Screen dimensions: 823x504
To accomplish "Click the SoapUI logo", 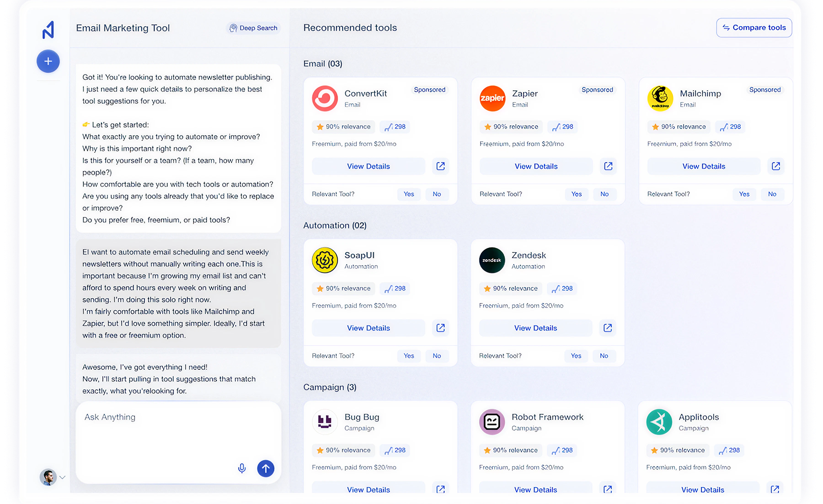I will (x=325, y=260).
